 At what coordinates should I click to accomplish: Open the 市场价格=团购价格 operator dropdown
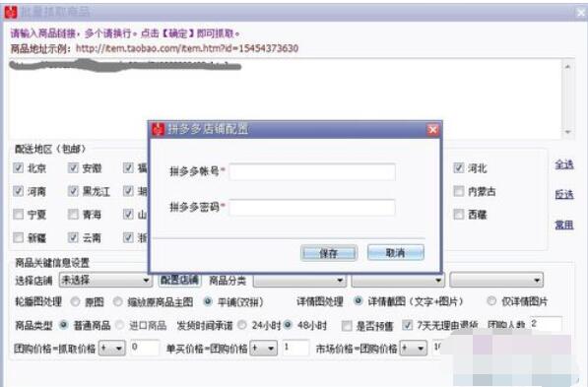(x=414, y=349)
